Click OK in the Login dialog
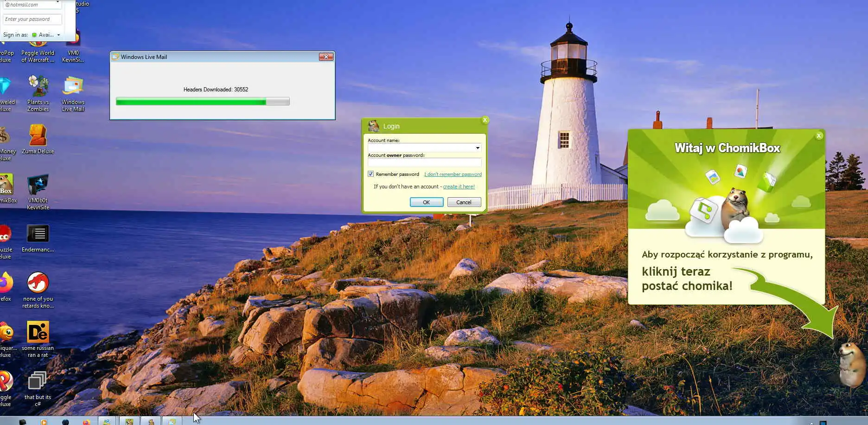 (x=427, y=202)
